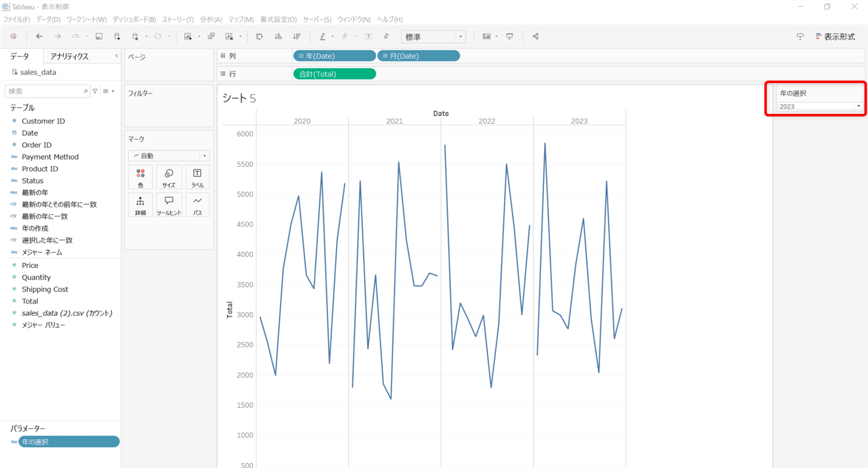
Task: Collapse the data pane side arrow
Action: point(116,56)
